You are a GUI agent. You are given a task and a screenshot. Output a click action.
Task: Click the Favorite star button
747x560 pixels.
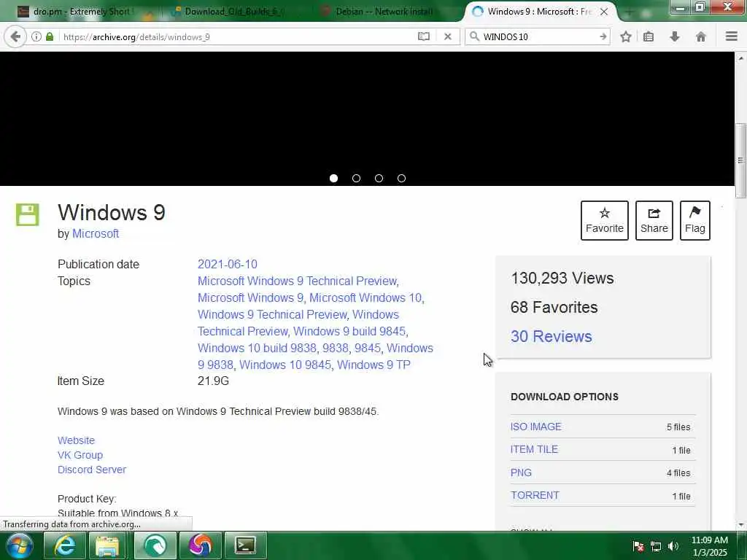(605, 220)
